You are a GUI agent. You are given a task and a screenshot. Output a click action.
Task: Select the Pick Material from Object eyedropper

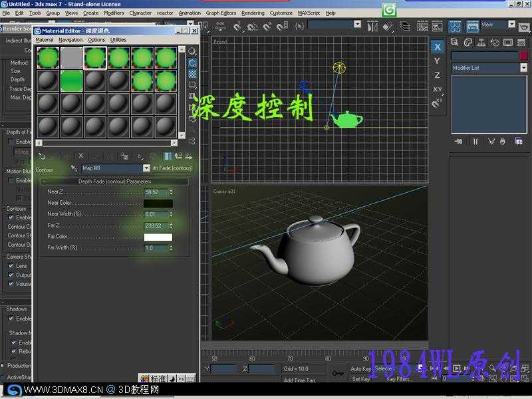(74, 169)
